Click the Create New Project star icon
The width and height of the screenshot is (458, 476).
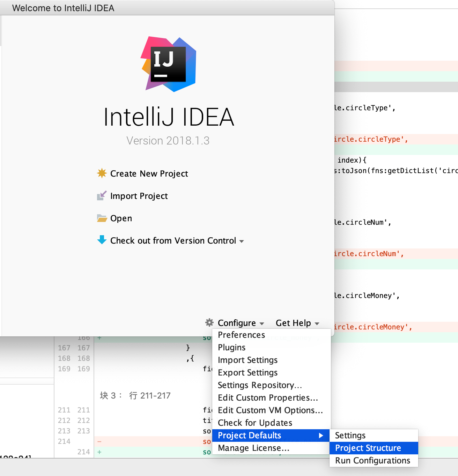(102, 173)
